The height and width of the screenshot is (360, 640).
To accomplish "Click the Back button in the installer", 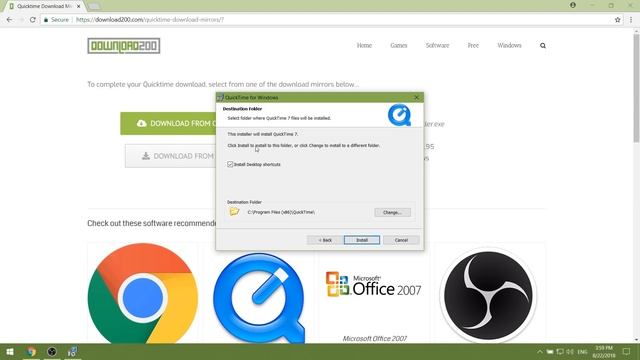I will pos(325,240).
